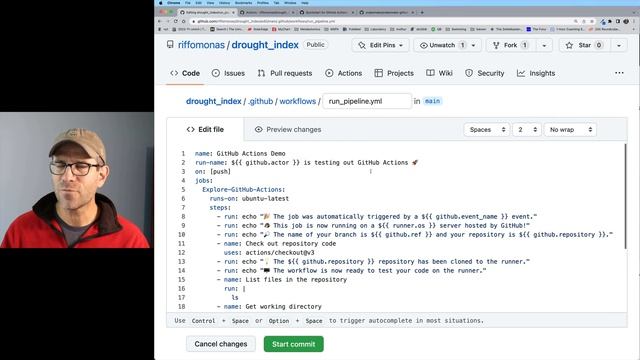Click the Wiki tab's book icon
The height and width of the screenshot is (360, 640).
coord(430,73)
